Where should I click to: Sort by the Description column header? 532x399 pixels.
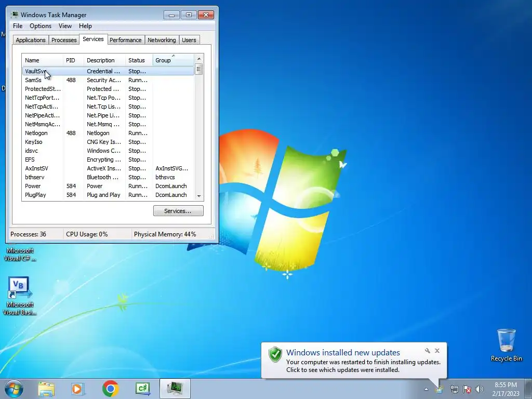(104, 60)
